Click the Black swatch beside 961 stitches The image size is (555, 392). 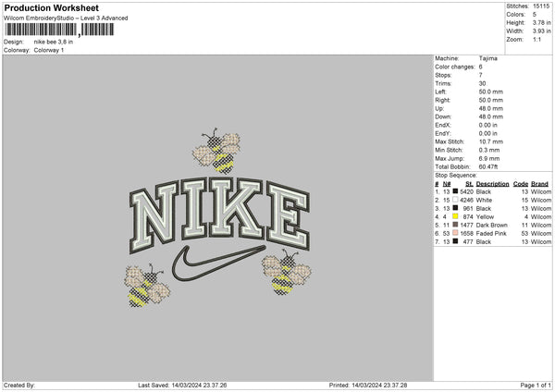[455, 208]
